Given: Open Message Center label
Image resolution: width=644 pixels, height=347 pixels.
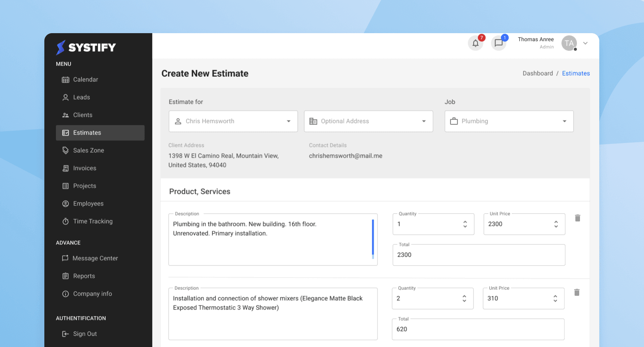Looking at the screenshot, I should point(95,258).
